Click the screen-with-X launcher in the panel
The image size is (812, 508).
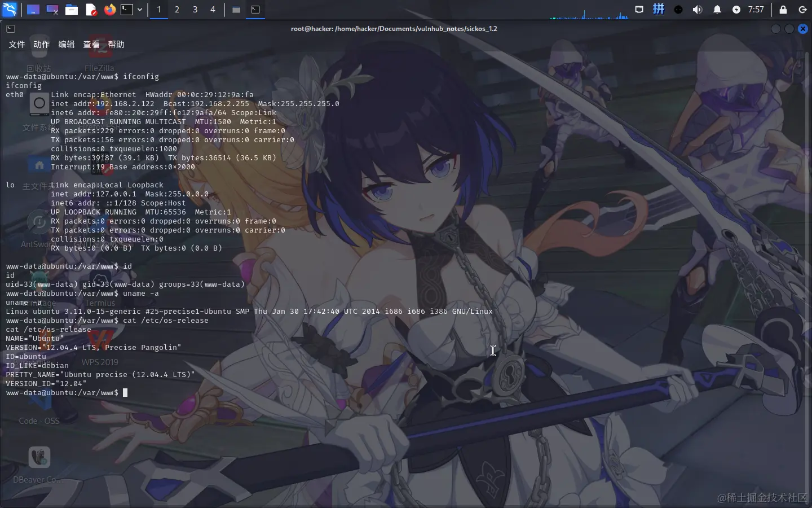pyautogui.click(x=52, y=10)
